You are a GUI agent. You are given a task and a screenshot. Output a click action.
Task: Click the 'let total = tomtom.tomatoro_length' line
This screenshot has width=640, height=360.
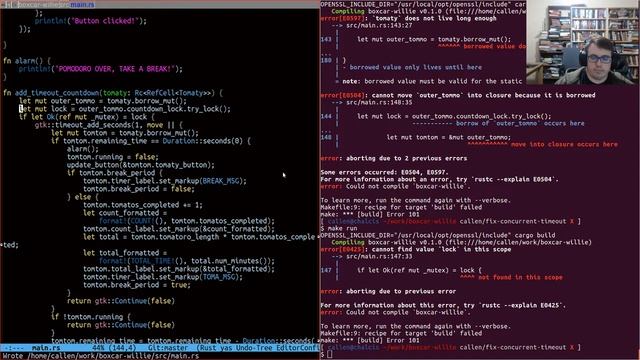point(199,237)
